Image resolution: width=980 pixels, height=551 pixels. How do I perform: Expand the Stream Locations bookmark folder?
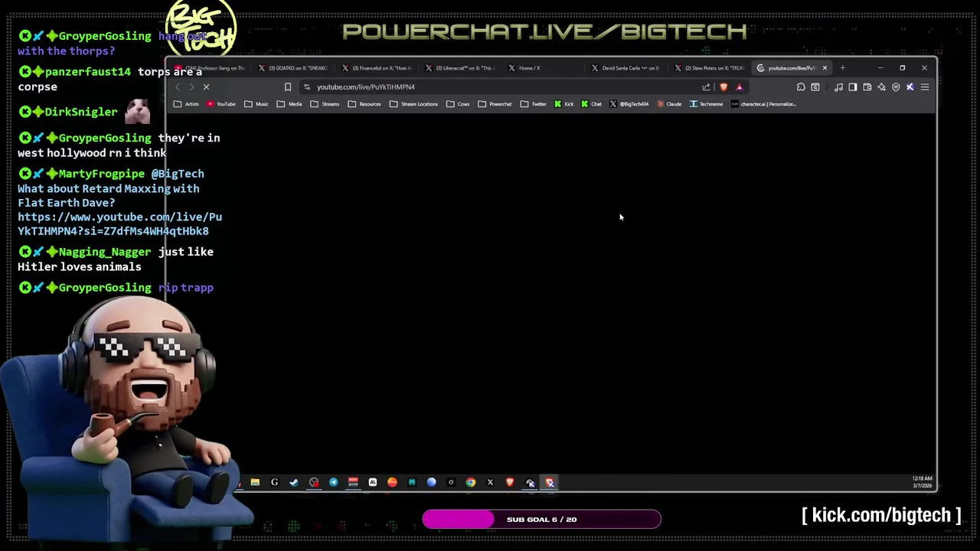click(x=413, y=104)
